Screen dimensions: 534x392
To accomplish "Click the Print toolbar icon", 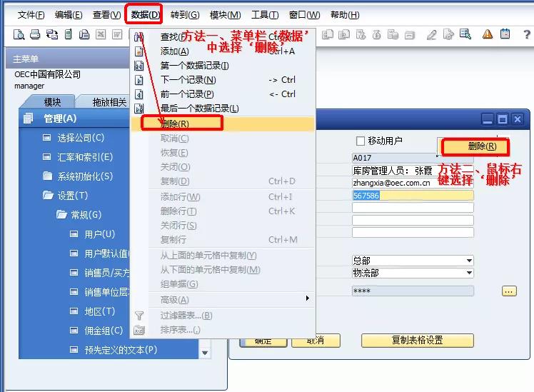I will click(x=35, y=34).
